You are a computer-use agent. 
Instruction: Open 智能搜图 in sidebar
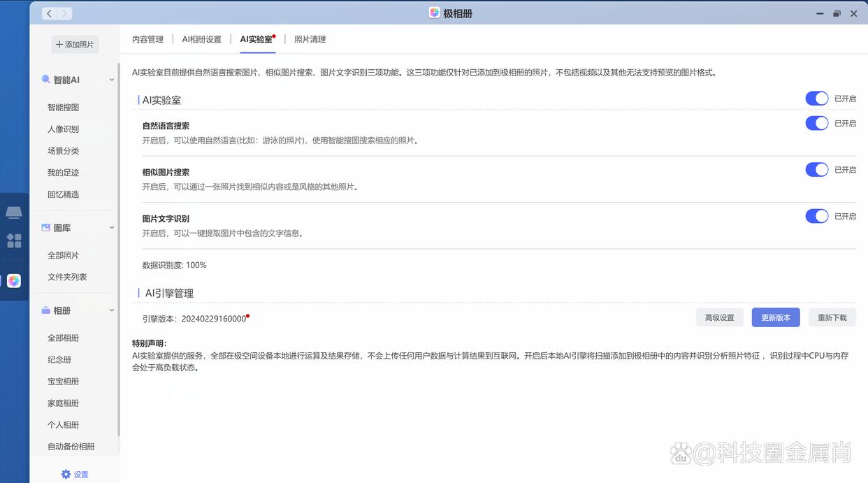pyautogui.click(x=64, y=108)
